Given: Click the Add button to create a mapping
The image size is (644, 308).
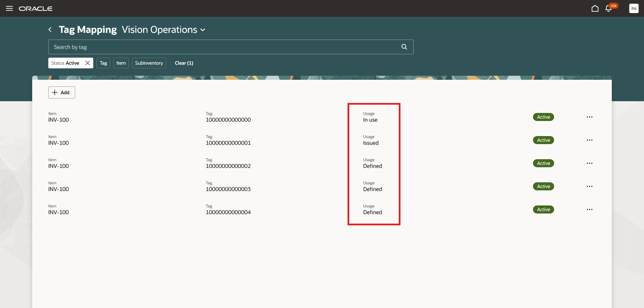Looking at the screenshot, I should (61, 93).
